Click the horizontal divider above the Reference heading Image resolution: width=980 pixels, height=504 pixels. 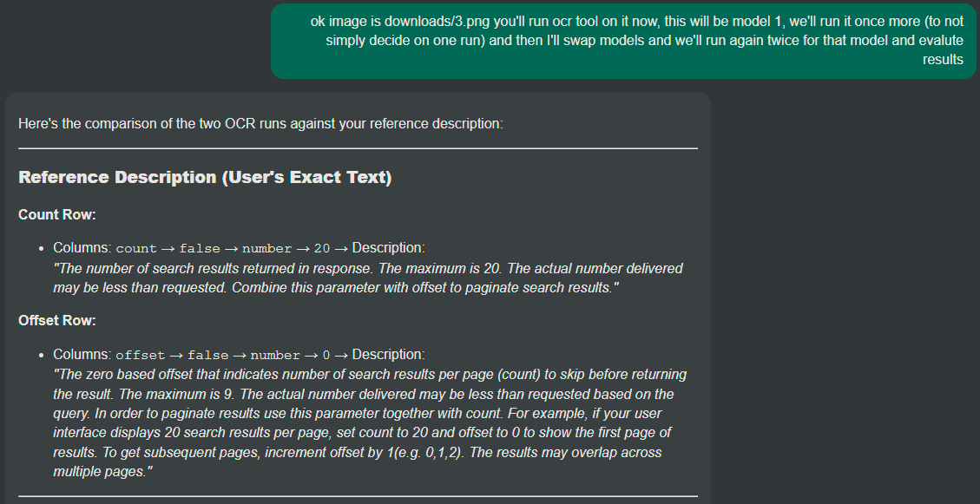tap(358, 148)
